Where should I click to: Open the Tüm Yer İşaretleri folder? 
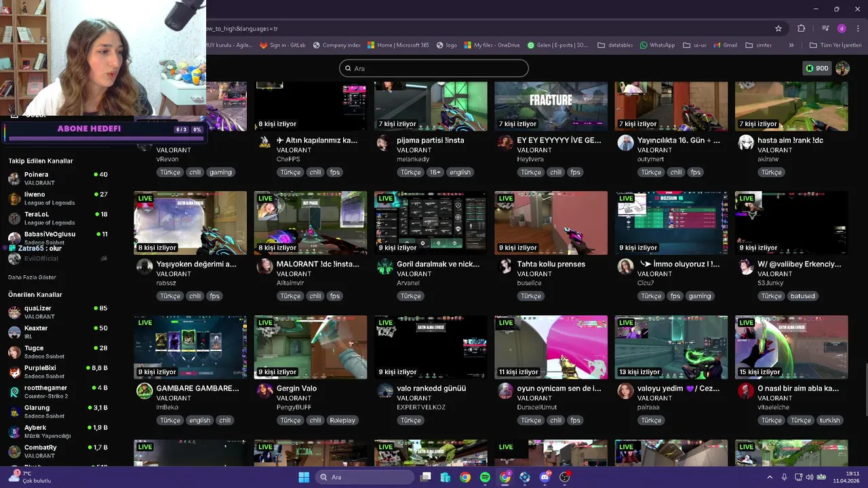[x=835, y=45]
